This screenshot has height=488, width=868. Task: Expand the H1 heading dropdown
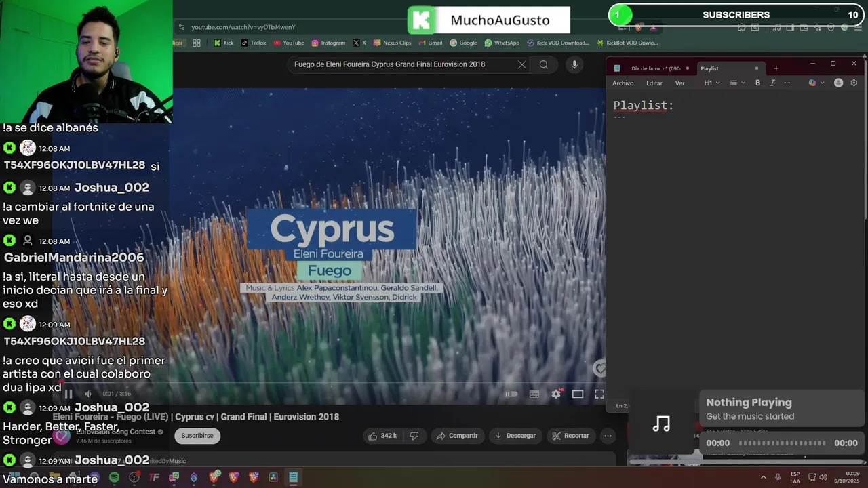(x=712, y=83)
